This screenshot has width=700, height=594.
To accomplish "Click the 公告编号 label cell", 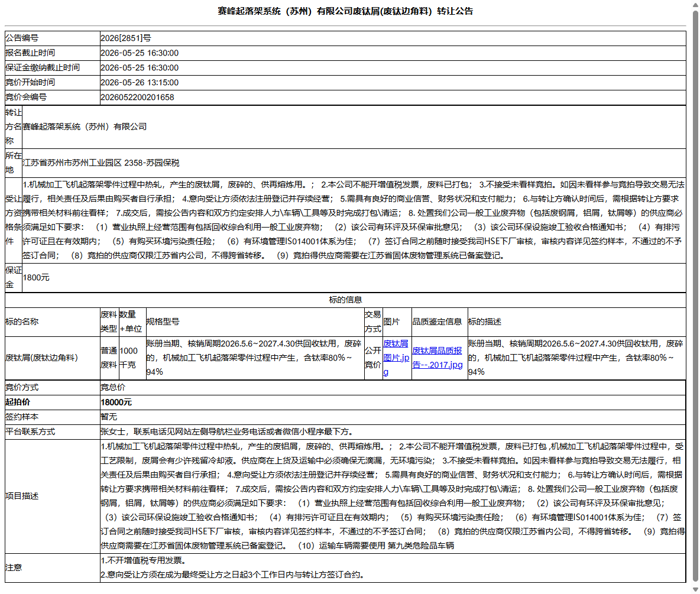I will [x=52, y=38].
